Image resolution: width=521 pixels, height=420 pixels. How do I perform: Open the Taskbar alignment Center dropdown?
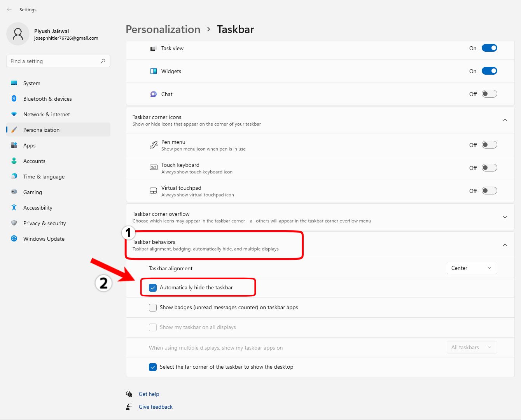coord(471,268)
